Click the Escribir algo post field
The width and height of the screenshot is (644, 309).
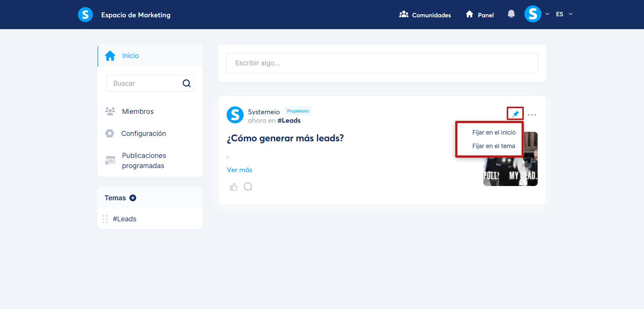(x=382, y=63)
